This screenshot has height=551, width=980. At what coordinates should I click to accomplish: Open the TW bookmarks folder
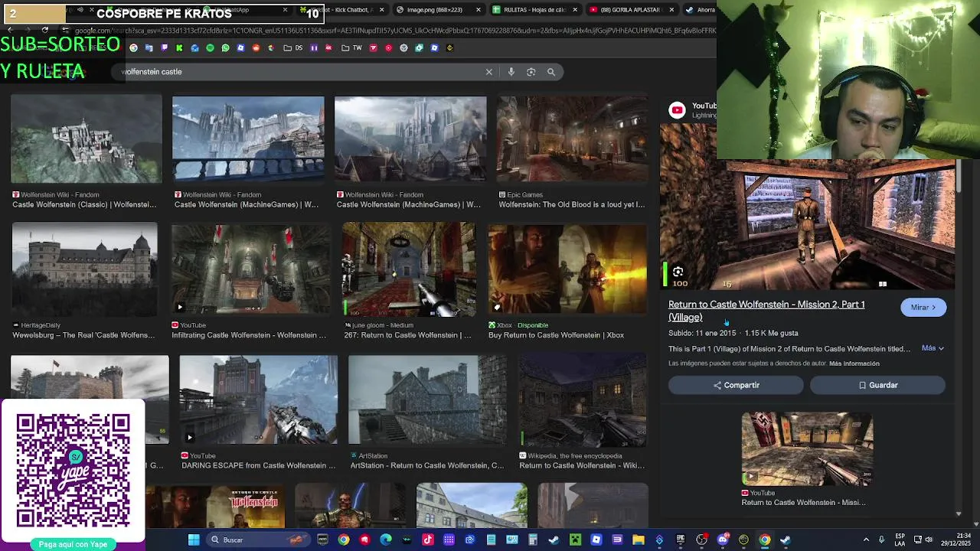tap(351, 47)
